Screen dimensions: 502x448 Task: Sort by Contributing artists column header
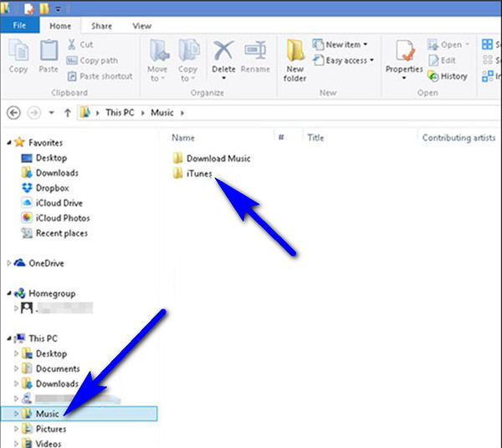(x=458, y=138)
